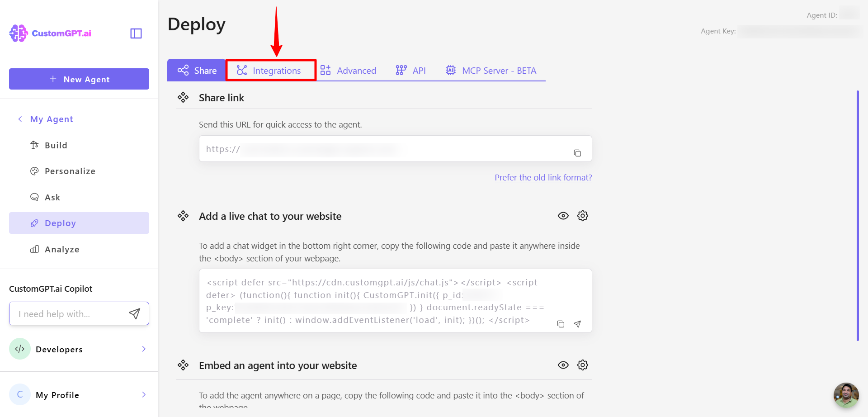
Task: Click the My Profile avatar
Action: tap(20, 394)
